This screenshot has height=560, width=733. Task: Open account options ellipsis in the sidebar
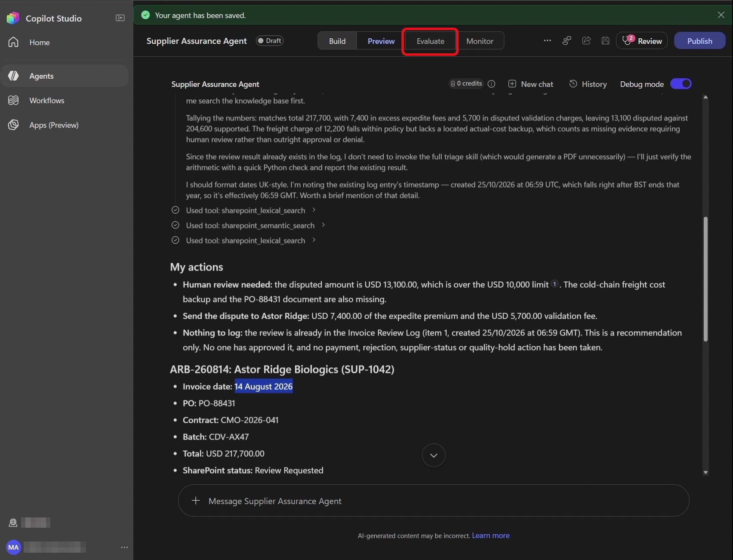tap(124, 547)
